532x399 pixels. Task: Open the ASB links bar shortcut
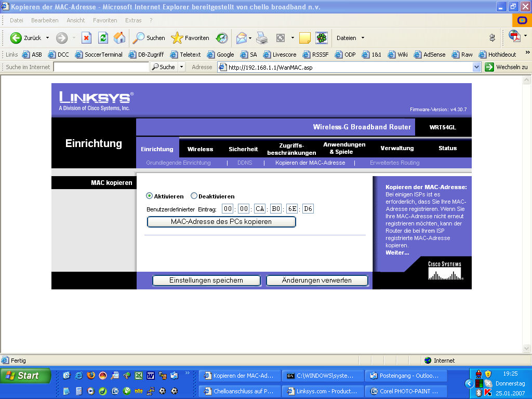point(32,55)
